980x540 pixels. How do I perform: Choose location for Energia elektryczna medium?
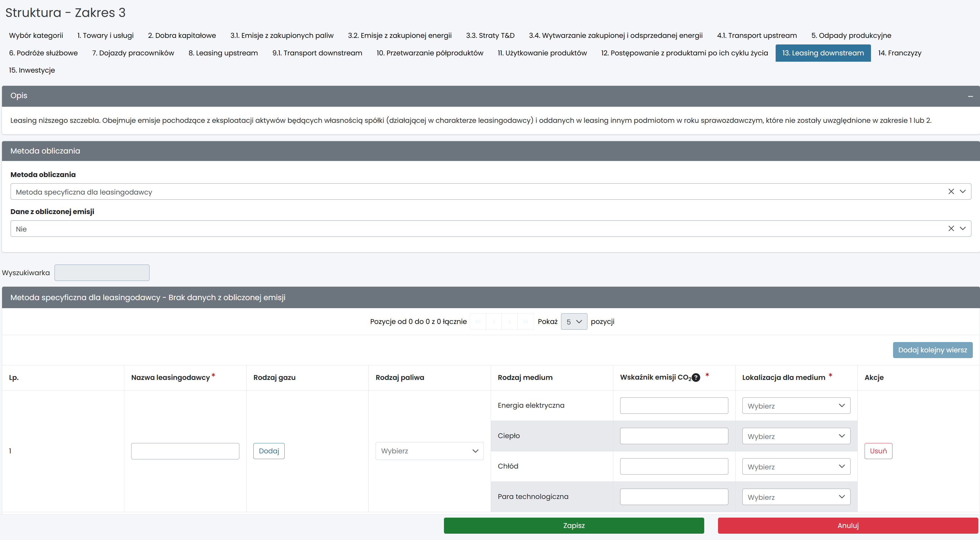[x=796, y=406]
